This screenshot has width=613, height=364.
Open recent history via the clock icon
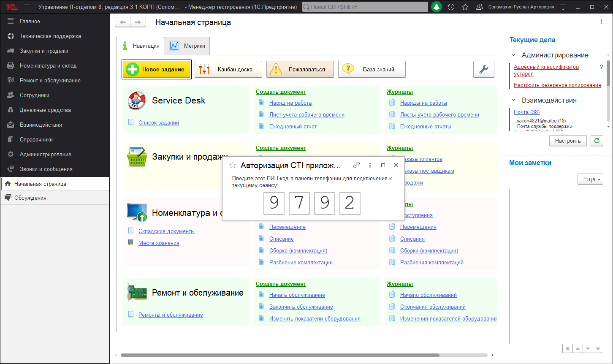click(451, 7)
